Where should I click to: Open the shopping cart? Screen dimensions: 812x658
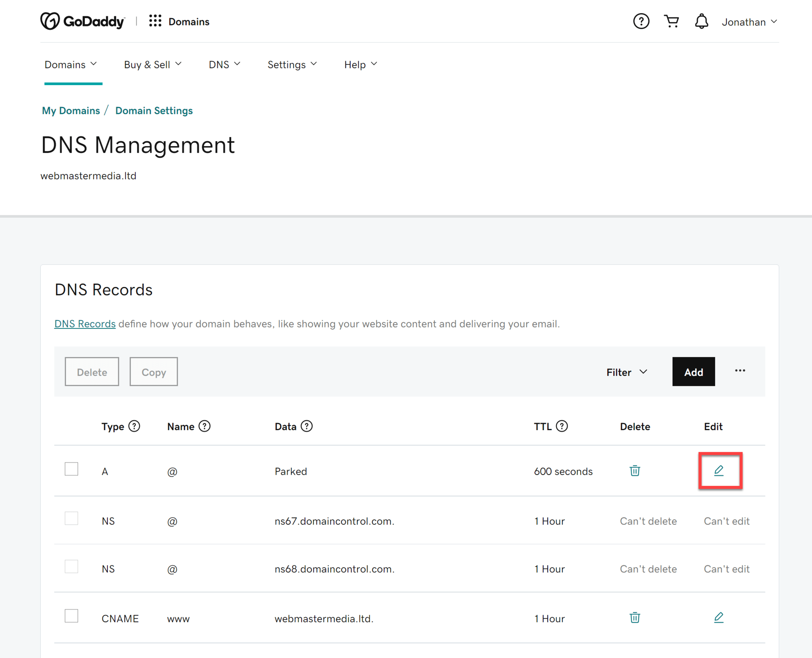(671, 21)
